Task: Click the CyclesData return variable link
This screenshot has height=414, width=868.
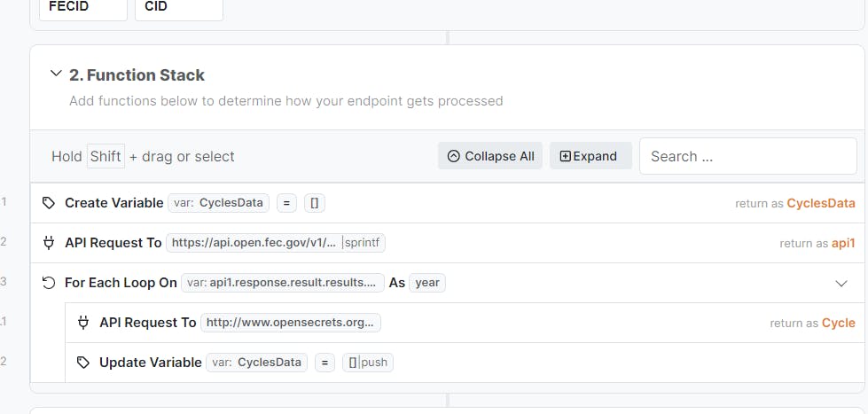Action: click(x=820, y=203)
